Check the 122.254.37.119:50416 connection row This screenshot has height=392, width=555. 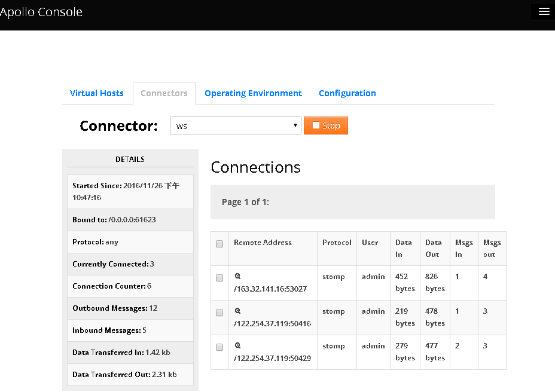pyautogui.click(x=219, y=312)
